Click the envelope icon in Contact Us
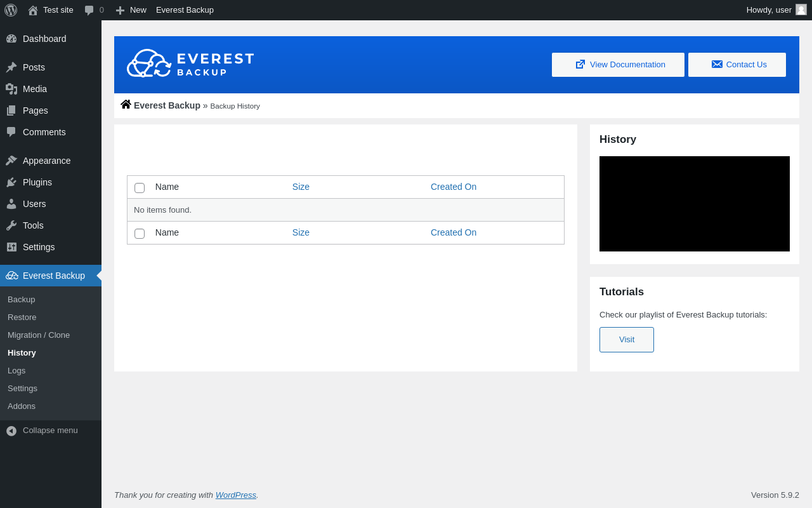 [717, 64]
